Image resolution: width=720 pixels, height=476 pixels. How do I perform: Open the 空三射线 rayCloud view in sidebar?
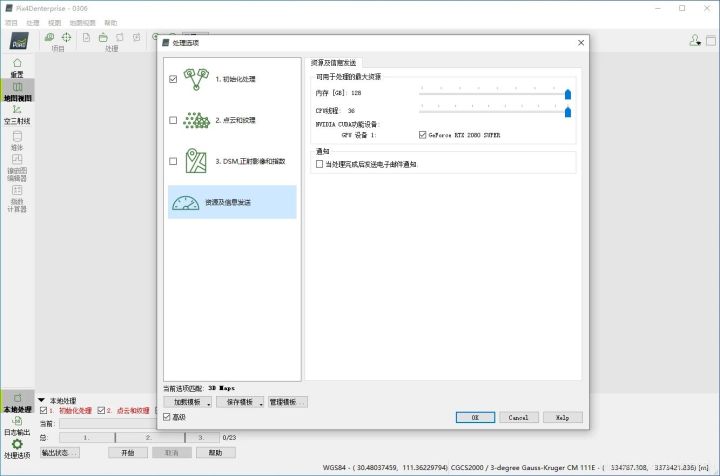click(x=17, y=115)
